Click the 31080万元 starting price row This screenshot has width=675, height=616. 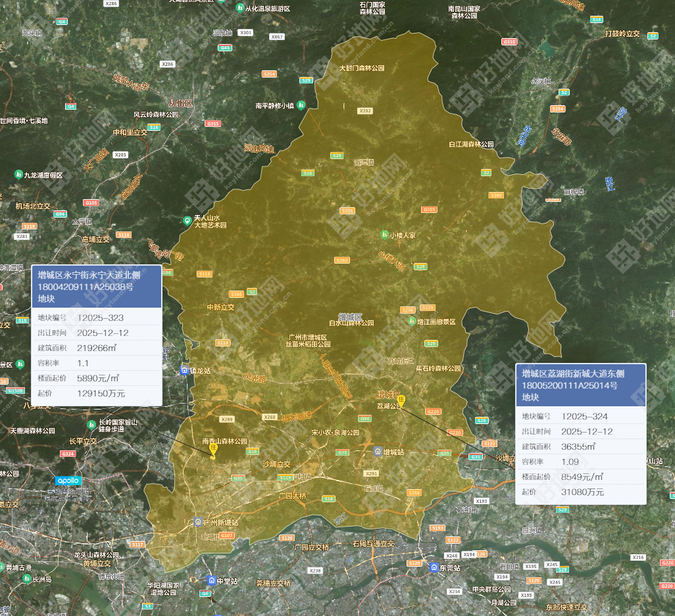(580, 492)
